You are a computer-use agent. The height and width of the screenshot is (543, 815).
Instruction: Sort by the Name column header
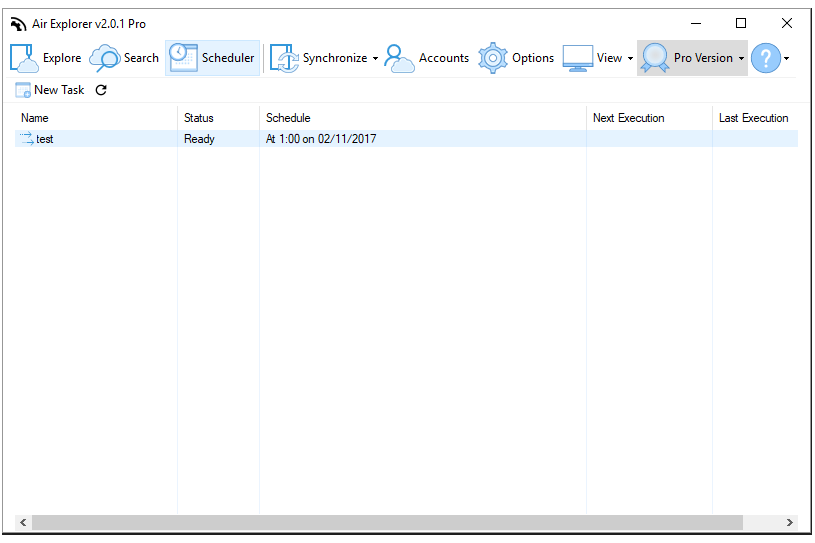96,118
